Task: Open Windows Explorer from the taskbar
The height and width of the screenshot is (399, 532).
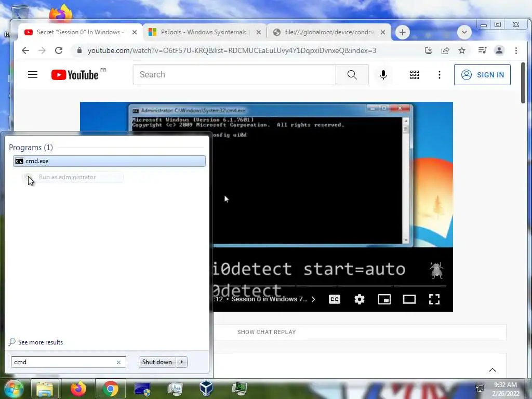Action: pyautogui.click(x=45, y=389)
